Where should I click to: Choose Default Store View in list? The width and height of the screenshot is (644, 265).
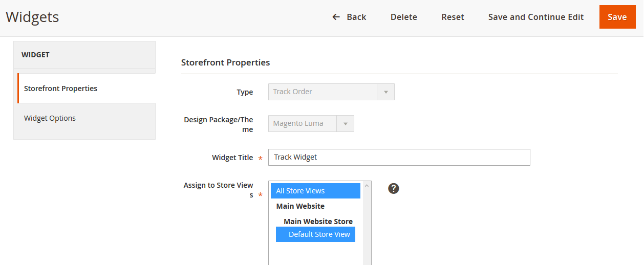tap(315, 234)
